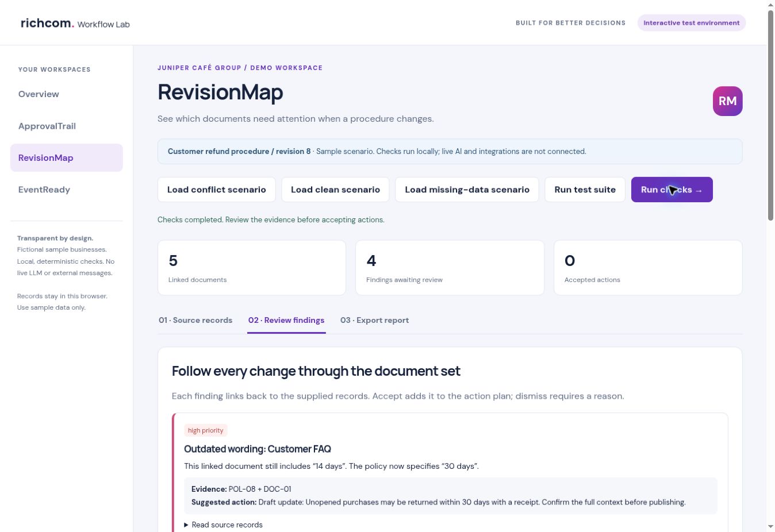Viewport: 775px width, 532px height.
Task: Click the RevisionMap page title
Action: (x=220, y=92)
